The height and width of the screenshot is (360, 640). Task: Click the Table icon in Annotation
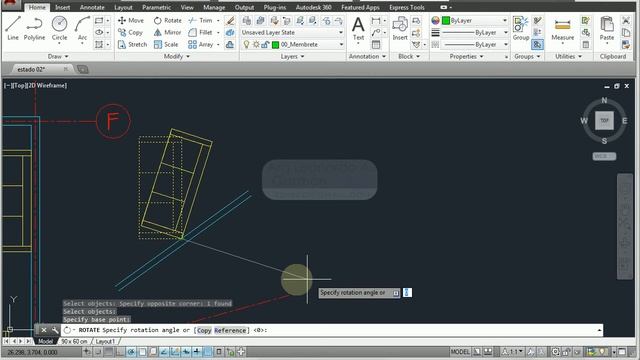coord(376,44)
